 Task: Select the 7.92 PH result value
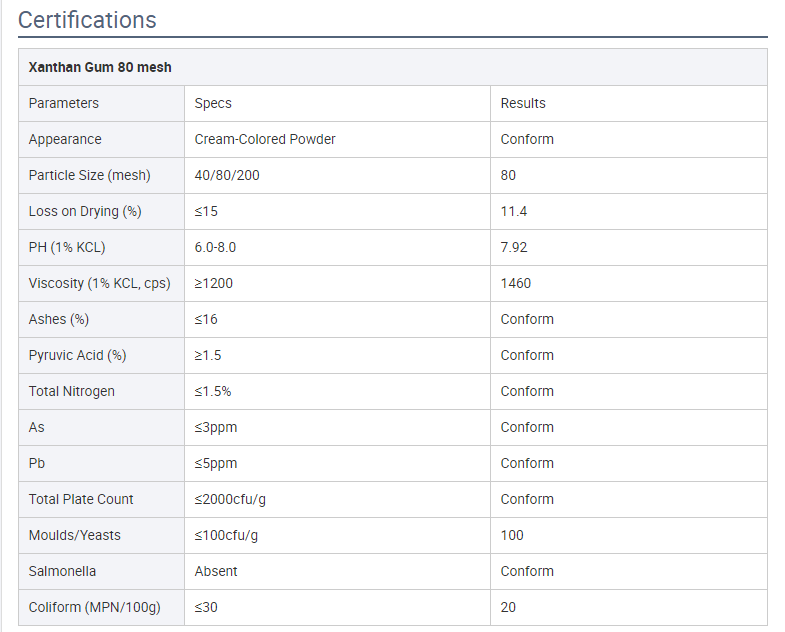[x=514, y=247]
